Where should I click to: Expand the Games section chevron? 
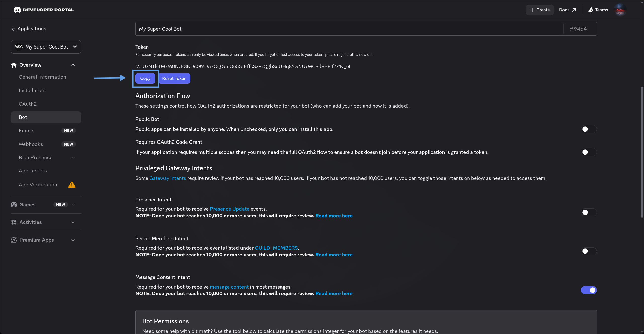73,205
